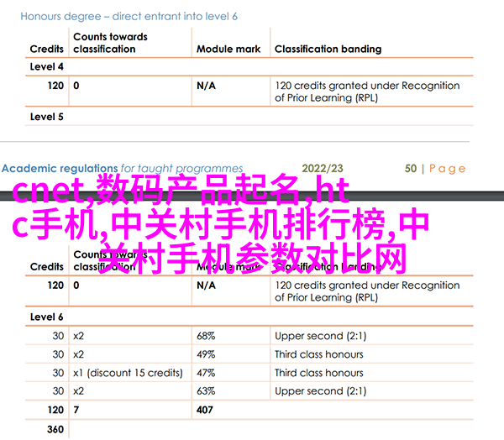504x440 pixels.
Task: Click the RPL credits note just above Level 6
Action: (x=367, y=291)
